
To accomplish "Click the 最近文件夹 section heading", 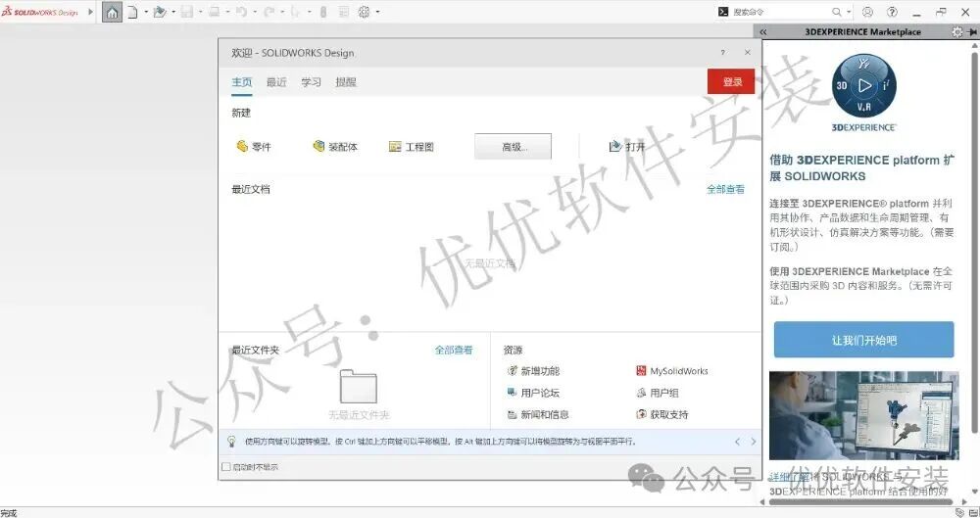I will point(255,350).
